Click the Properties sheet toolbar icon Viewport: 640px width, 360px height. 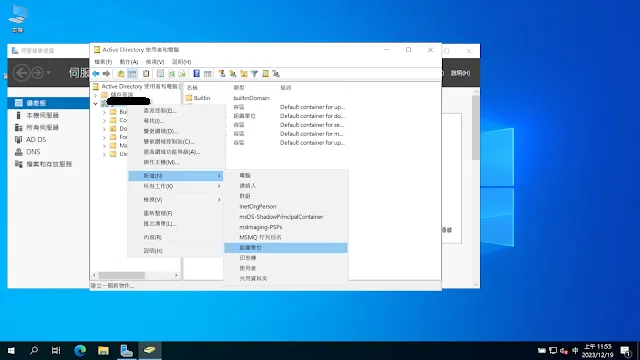click(x=160, y=74)
